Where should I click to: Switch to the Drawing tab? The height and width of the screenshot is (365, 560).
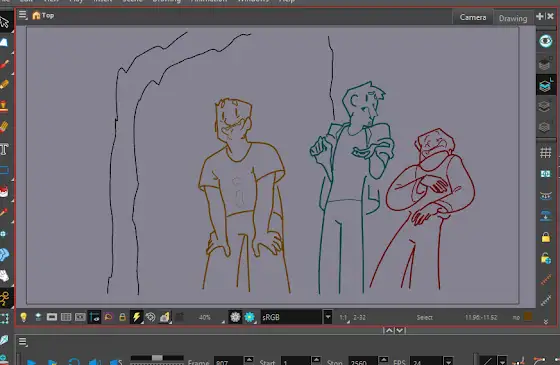pyautogui.click(x=513, y=18)
